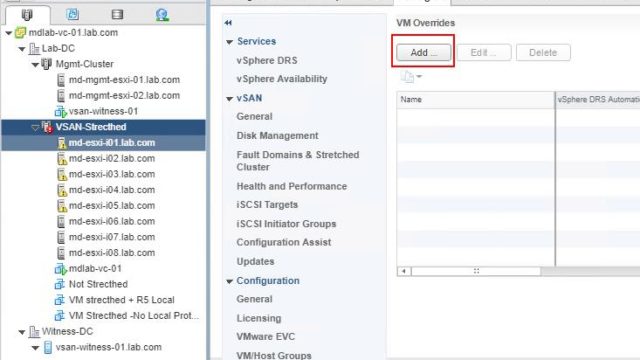This screenshot has width=640, height=360.
Task: Click the datacenter icon beside Lab-DC
Action: click(34, 49)
